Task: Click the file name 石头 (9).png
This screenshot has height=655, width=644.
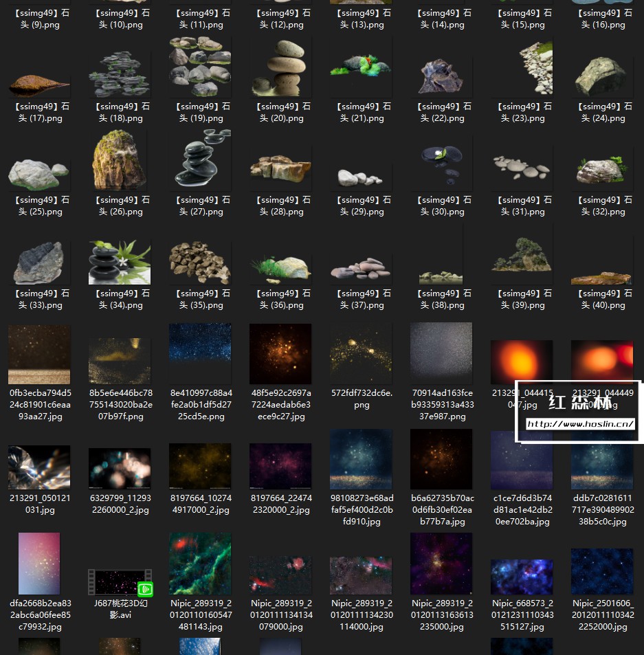Action: coord(40,19)
